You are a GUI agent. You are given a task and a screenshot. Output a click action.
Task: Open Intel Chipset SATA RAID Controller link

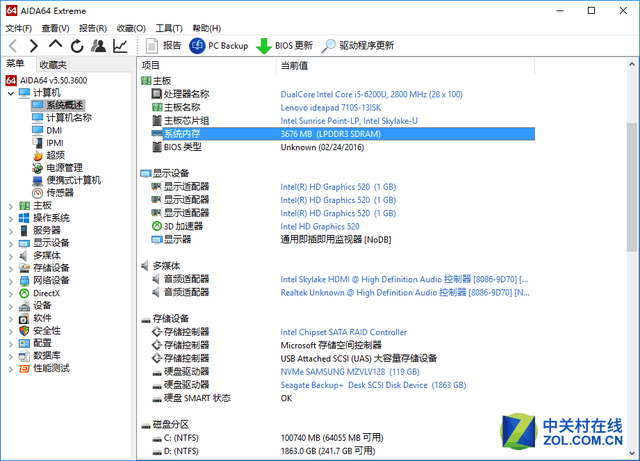coord(344,332)
